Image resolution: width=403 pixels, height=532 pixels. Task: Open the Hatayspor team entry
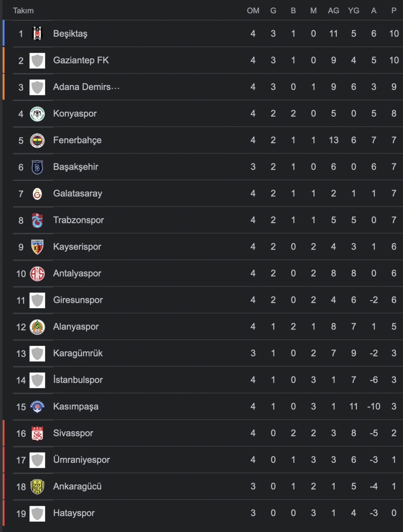[203, 513]
